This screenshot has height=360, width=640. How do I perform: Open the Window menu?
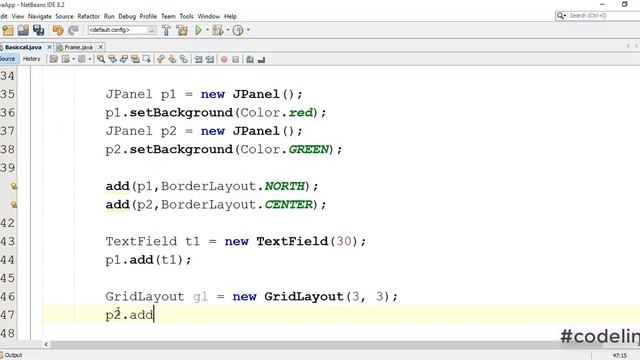tap(209, 16)
